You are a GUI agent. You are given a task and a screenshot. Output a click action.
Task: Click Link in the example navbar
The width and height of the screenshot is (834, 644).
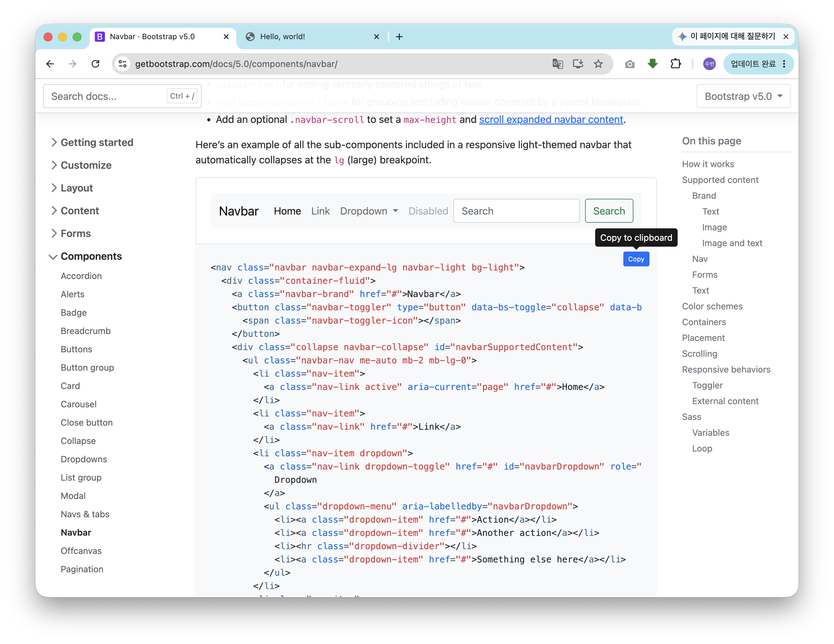tap(320, 211)
